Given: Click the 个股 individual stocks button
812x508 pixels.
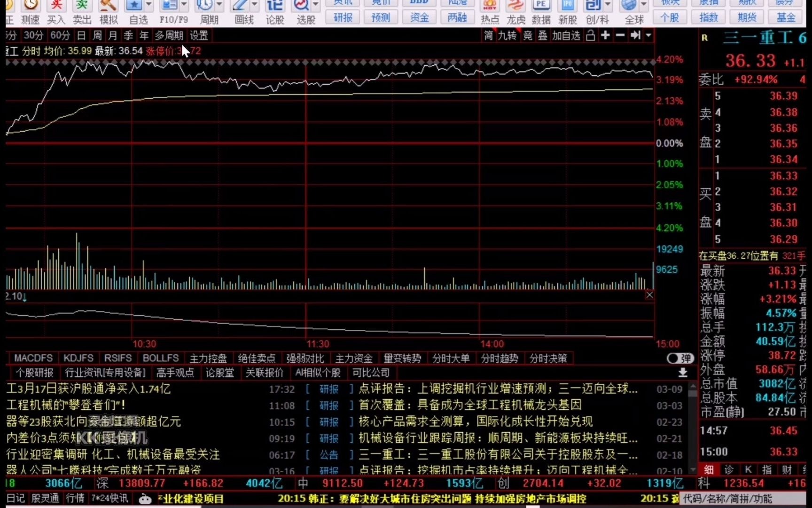Looking at the screenshot, I should 670,17.
